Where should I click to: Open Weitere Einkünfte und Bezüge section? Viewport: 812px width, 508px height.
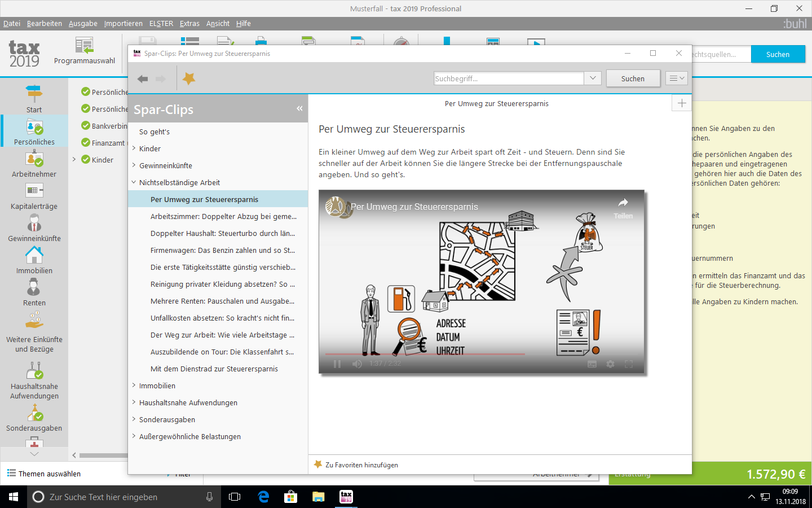point(34,333)
